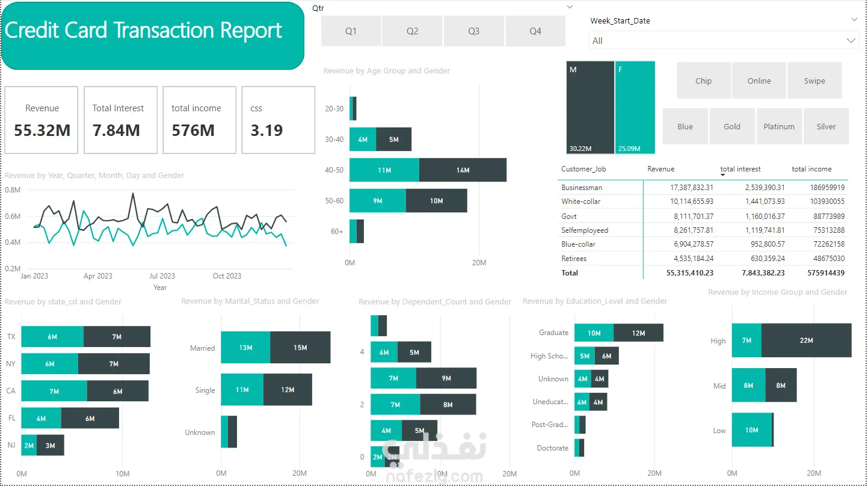
Task: Click the Total revenue value 55,315,410.23
Action: pos(689,272)
